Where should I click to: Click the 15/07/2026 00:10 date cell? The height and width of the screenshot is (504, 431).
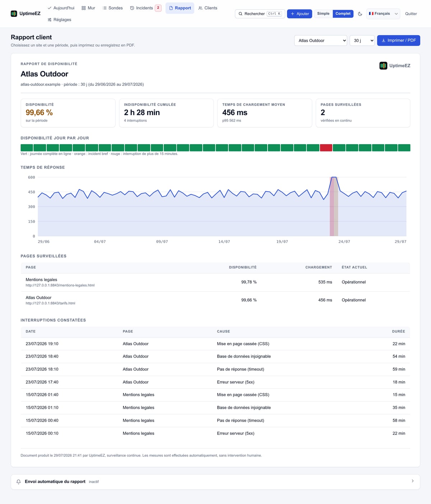click(42, 434)
